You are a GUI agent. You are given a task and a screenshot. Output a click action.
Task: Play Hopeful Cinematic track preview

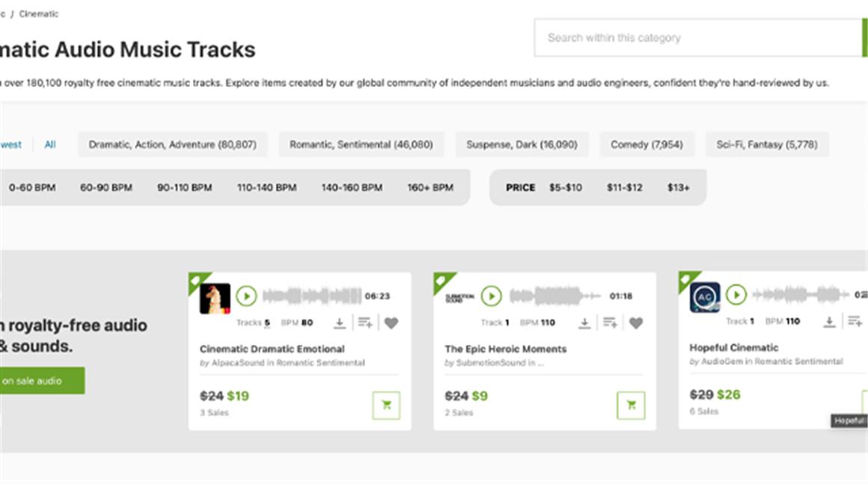click(x=736, y=295)
